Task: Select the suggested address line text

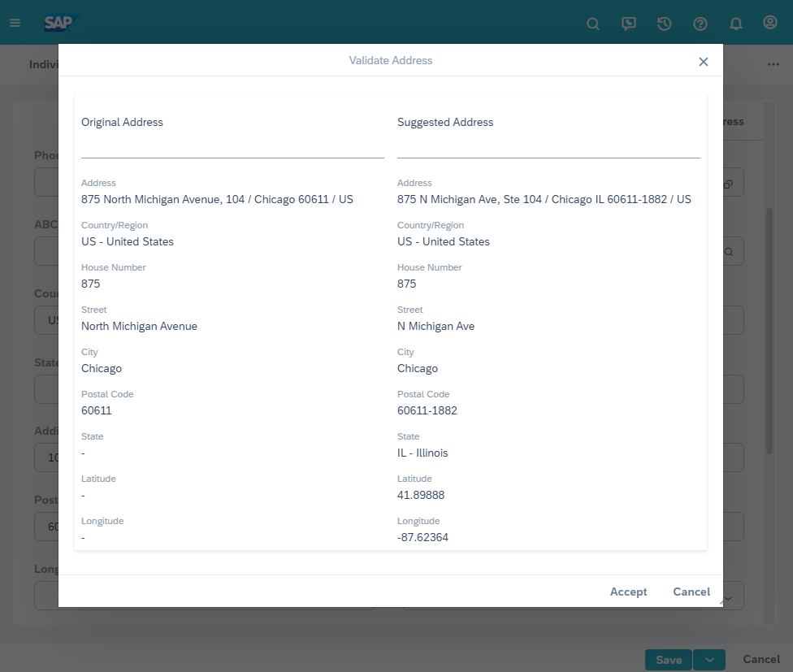Action: 544,199
